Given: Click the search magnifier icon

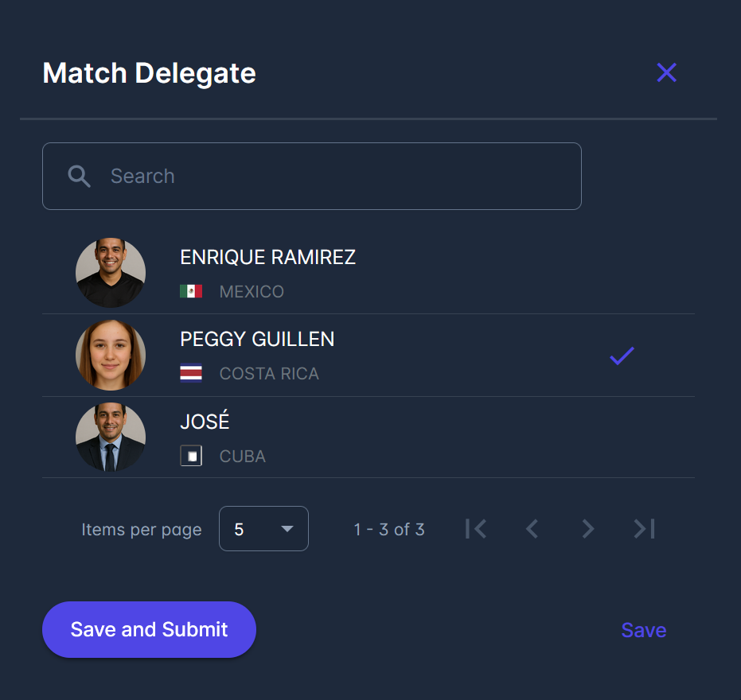Looking at the screenshot, I should point(79,176).
